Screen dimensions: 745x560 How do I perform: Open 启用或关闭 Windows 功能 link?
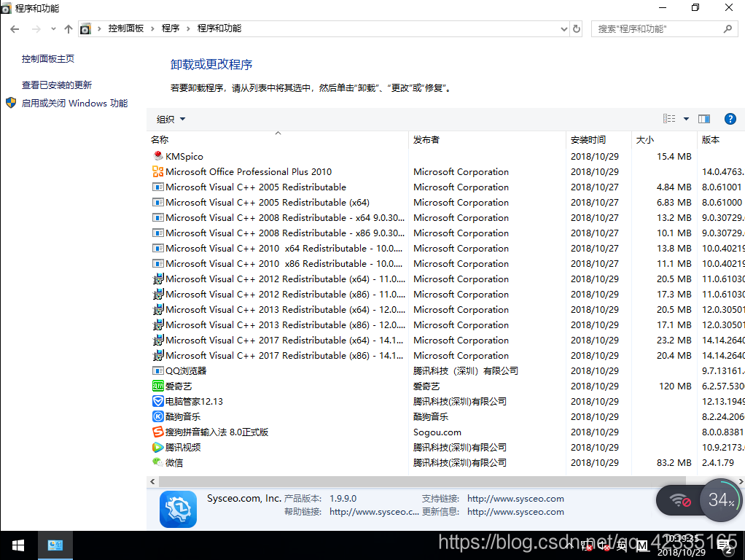pyautogui.click(x=74, y=103)
